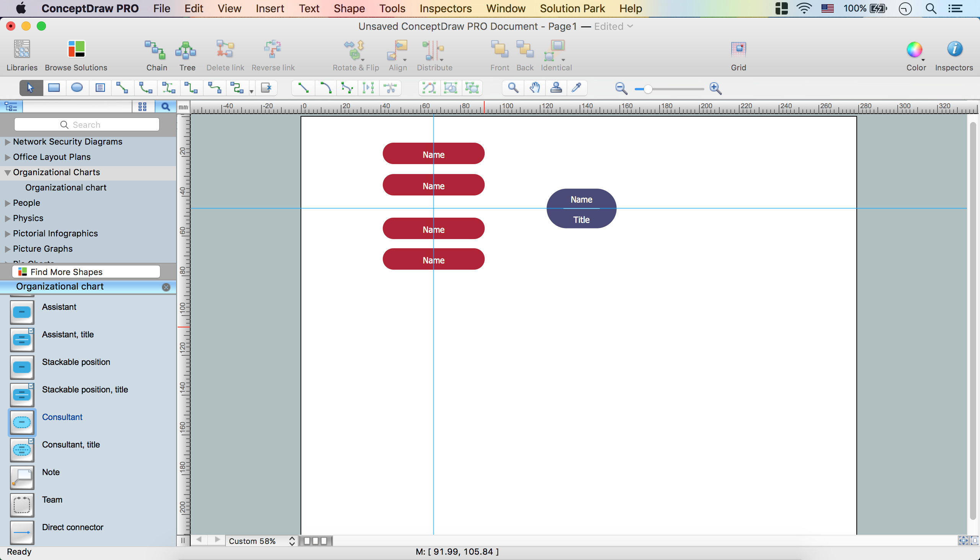Toggle library tree view button
Viewport: 980px width, 560px height.
click(11, 107)
